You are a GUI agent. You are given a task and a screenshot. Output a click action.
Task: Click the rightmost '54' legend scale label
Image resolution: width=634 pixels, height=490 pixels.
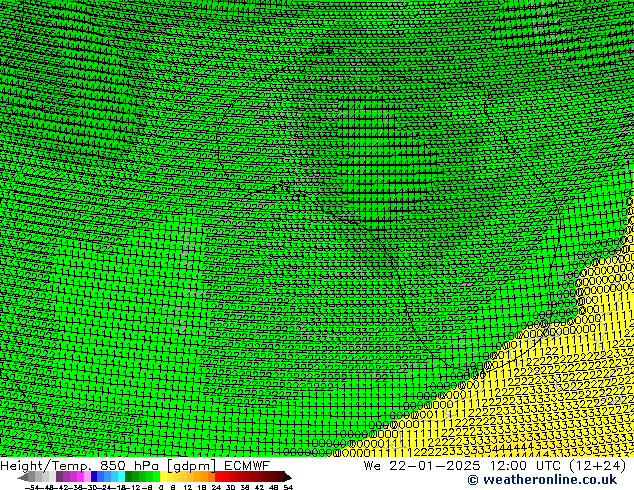point(288,487)
